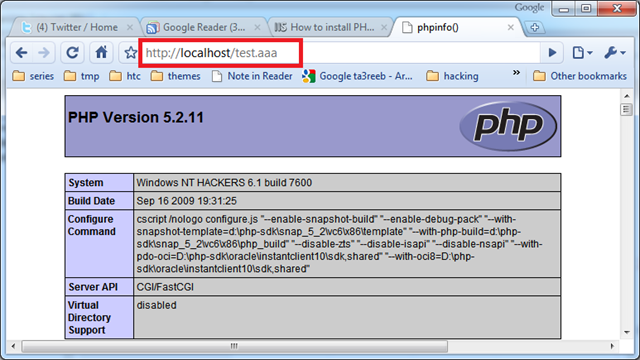Go forward with the forward arrow
Image resolution: width=640 pixels, height=360 pixels.
pyautogui.click(x=44, y=53)
